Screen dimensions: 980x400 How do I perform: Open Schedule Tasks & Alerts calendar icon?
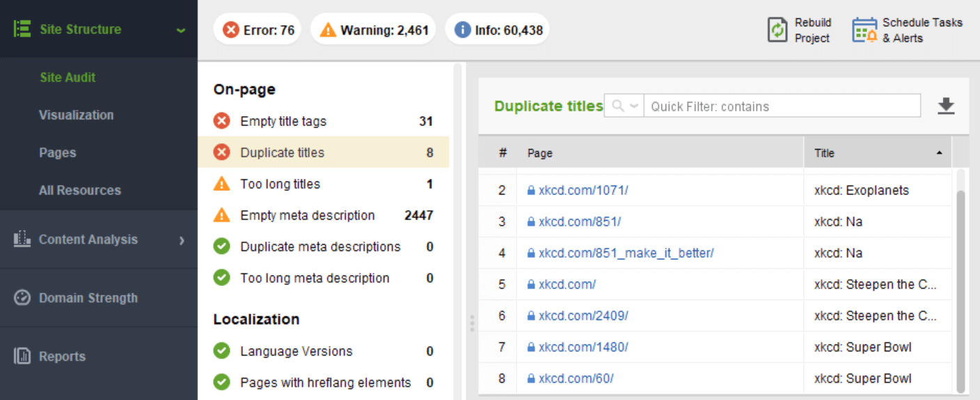[864, 30]
